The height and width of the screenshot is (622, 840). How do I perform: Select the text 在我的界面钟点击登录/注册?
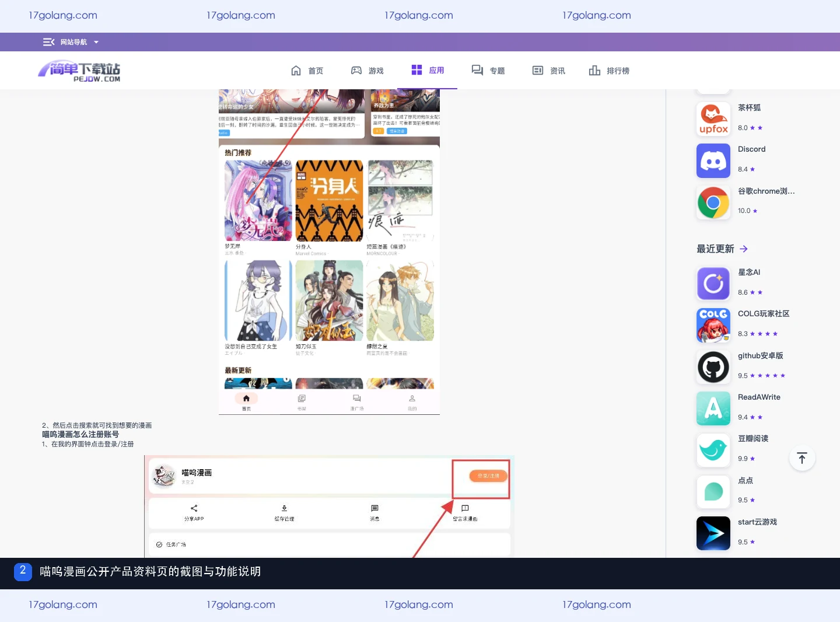click(92, 444)
